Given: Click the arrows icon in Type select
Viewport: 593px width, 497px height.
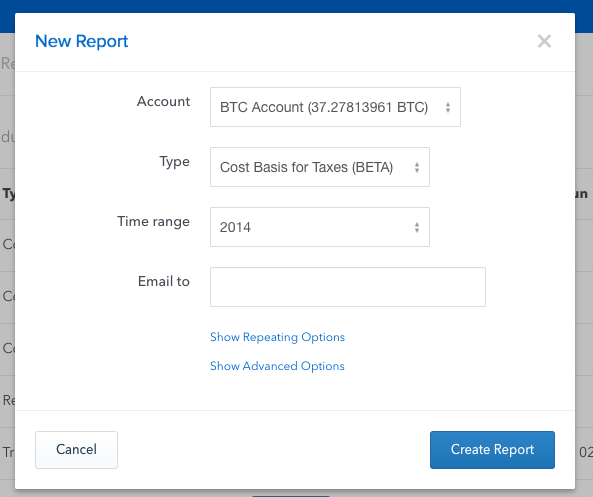Looking at the screenshot, I should (417, 168).
